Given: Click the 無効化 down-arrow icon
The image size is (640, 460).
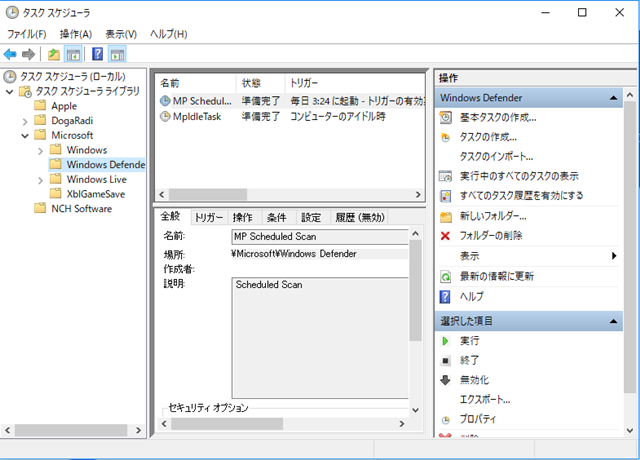Looking at the screenshot, I should (445, 380).
